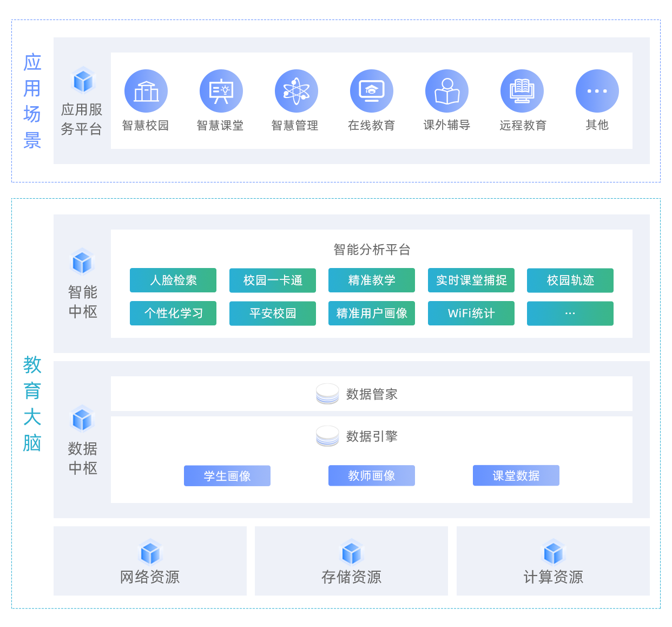The width and height of the screenshot is (672, 627).
Task: Select the 数据管家 database disk icon
Action: tap(327, 394)
